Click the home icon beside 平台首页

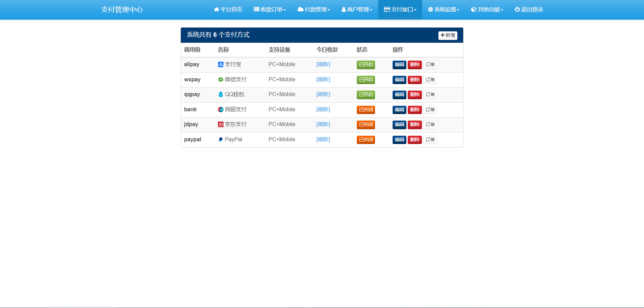(216, 10)
